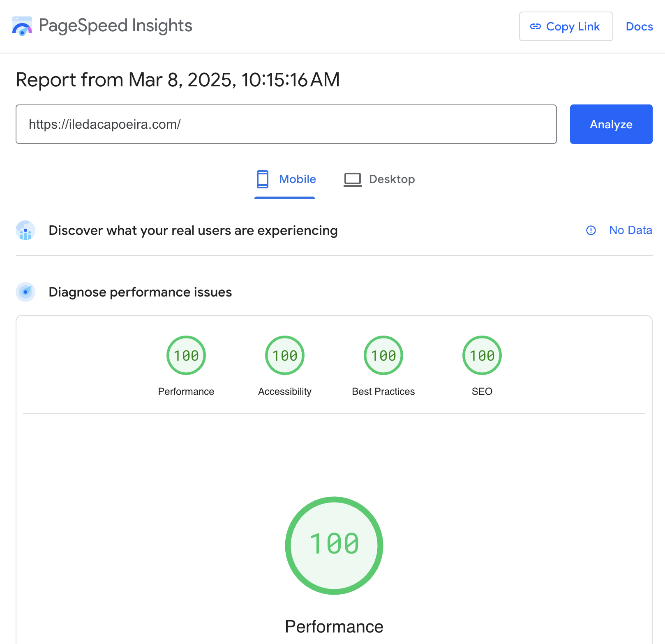Click 'Discover what your real users are experiencing'
This screenshot has width=665, height=644.
(193, 231)
